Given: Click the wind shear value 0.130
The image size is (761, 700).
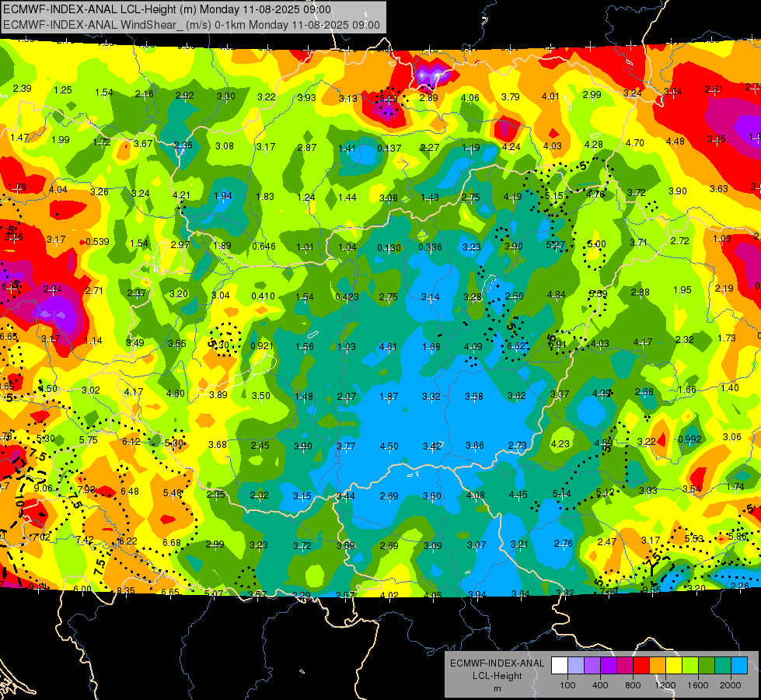Looking at the screenshot, I should (389, 248).
